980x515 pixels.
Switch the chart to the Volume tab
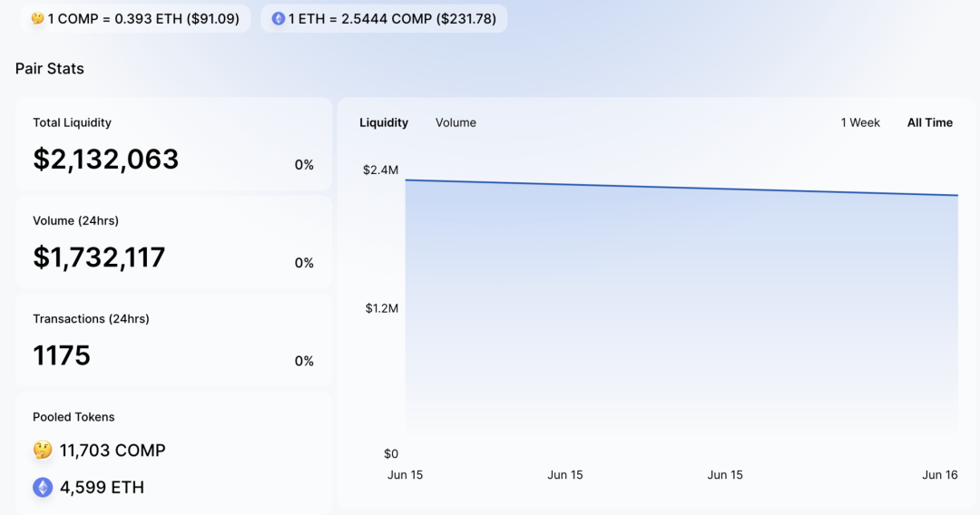point(456,122)
